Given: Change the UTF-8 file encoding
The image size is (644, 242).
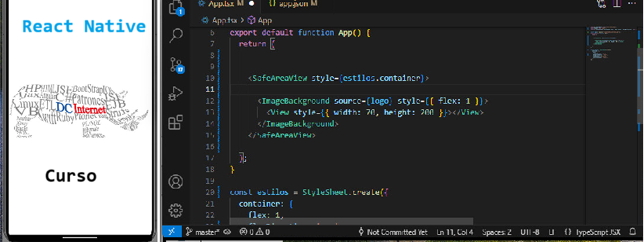Looking at the screenshot, I should point(529,232).
